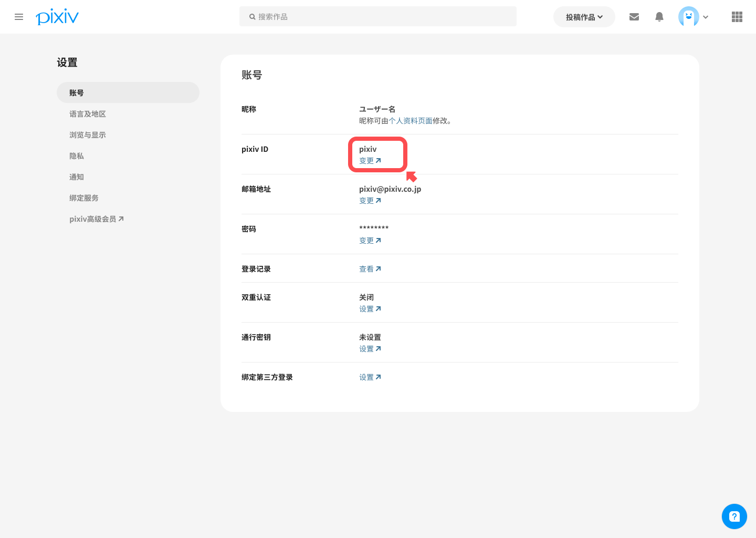Open the apps grid icon
The width and height of the screenshot is (756, 538).
click(737, 17)
